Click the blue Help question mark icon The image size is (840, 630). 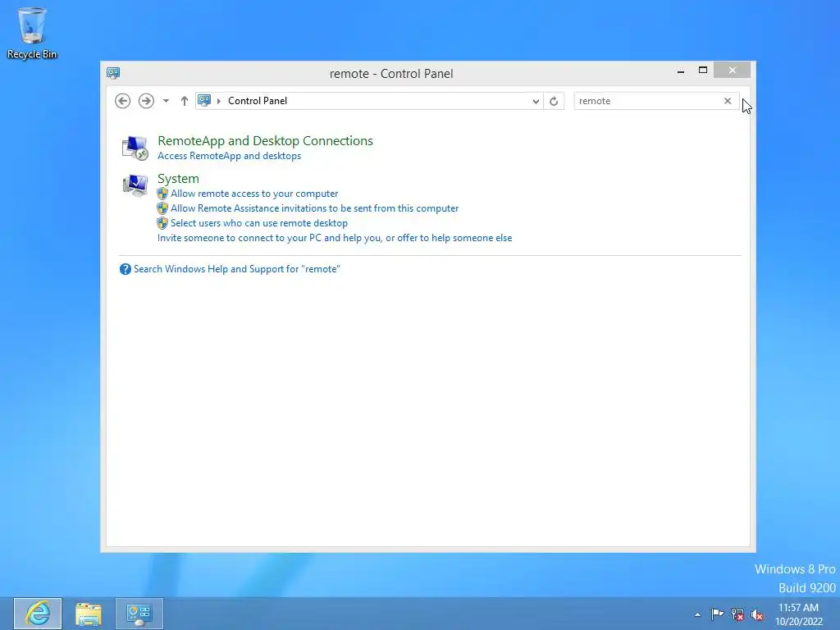[126, 269]
